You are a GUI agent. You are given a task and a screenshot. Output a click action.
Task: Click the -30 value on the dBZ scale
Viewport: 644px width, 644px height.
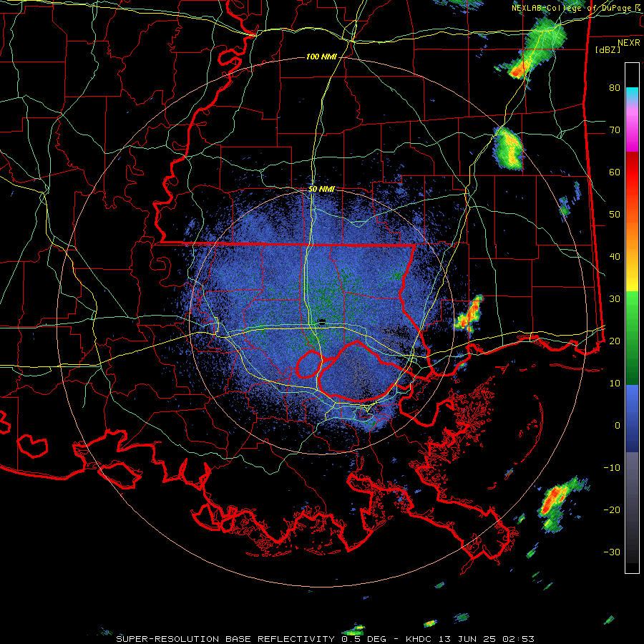(612, 552)
